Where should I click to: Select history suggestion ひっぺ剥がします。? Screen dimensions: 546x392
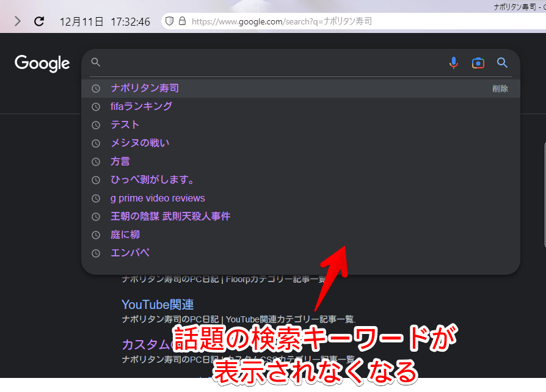click(x=301, y=180)
